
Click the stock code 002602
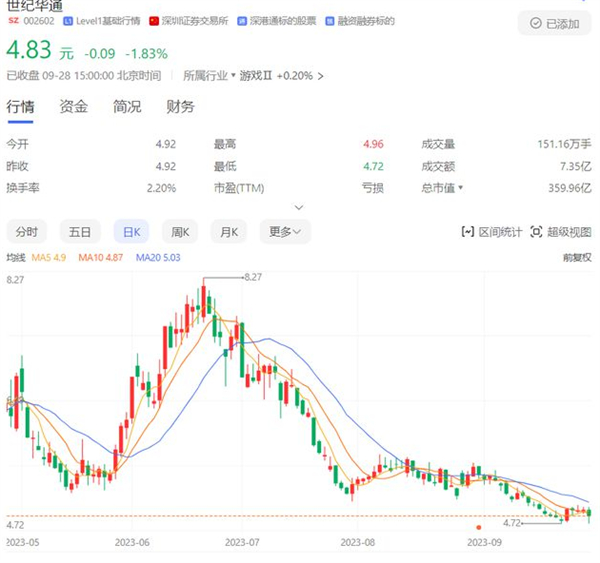(x=39, y=21)
